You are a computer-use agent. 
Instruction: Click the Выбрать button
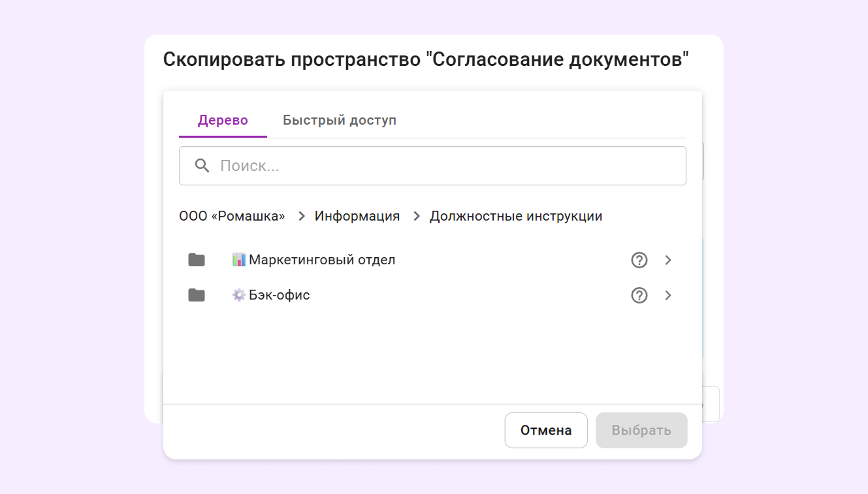pyautogui.click(x=641, y=430)
